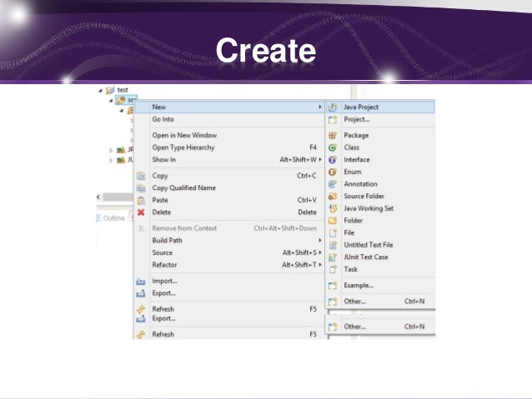
Task: Click the purple Interface icon
Action: click(333, 160)
